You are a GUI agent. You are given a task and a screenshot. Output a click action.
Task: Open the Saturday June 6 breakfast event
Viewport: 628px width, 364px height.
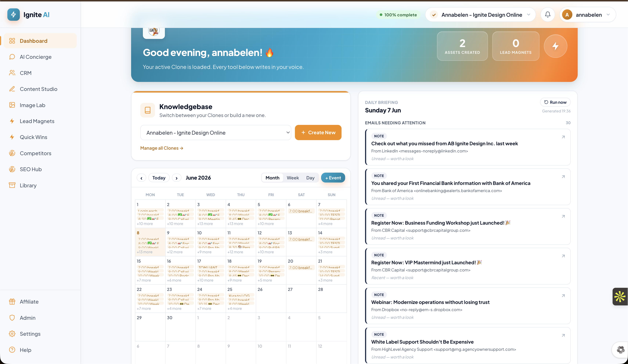301,211
